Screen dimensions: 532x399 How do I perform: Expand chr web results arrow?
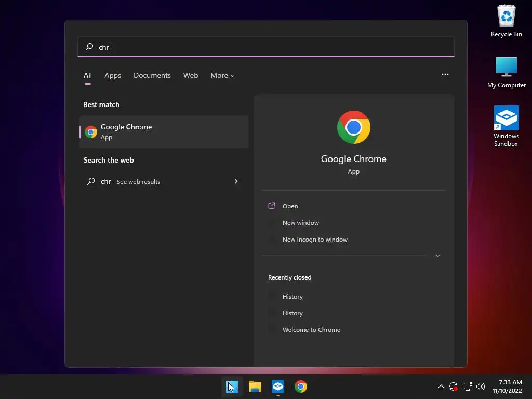[x=236, y=181]
